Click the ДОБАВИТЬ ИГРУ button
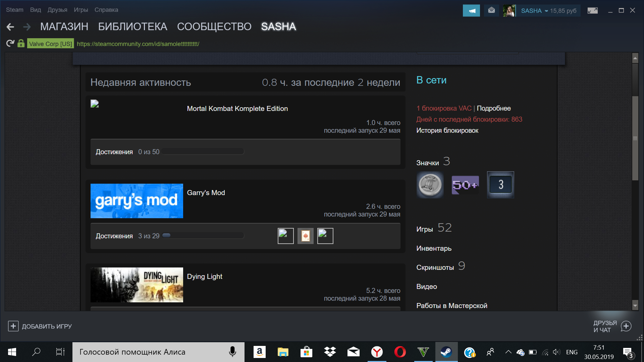 click(40, 326)
